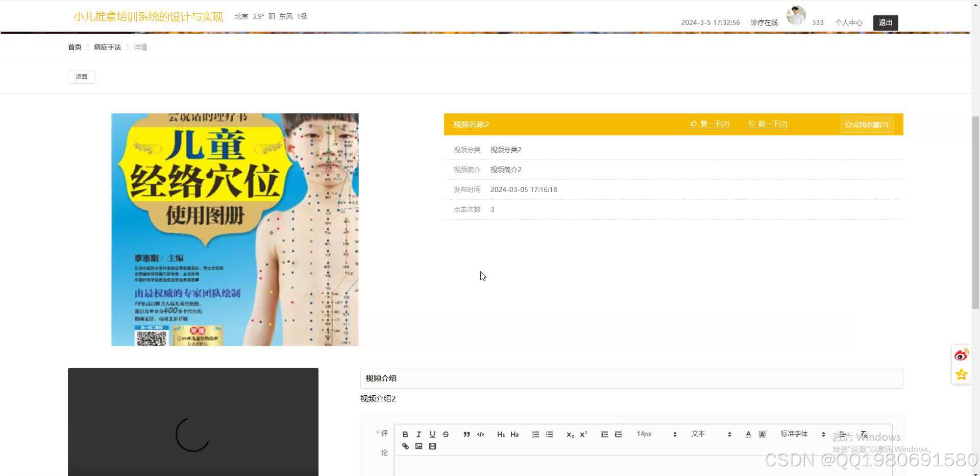Open the font color picker swatch
The image size is (980, 476).
748,434
